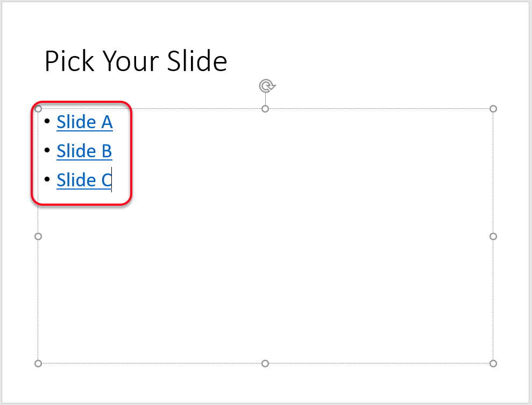Click the top-left corner resize handle

38,109
